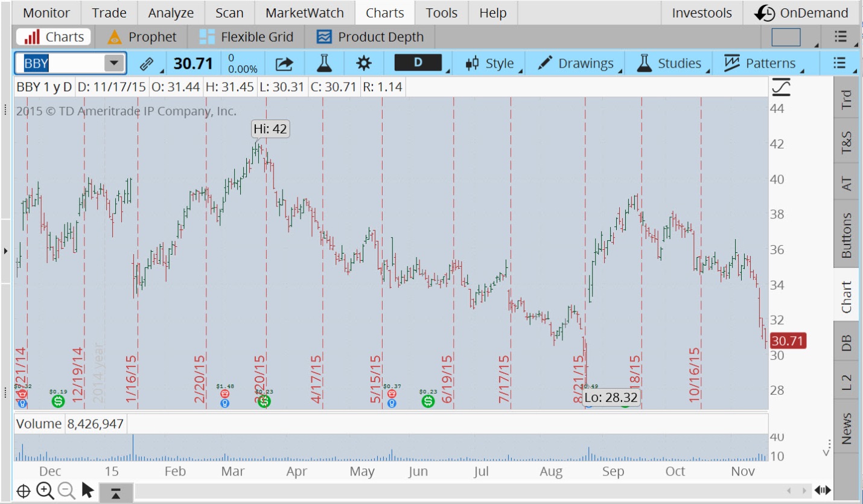The height and width of the screenshot is (504, 863).
Task: Click the flask icon beside the share button
Action: [325, 63]
